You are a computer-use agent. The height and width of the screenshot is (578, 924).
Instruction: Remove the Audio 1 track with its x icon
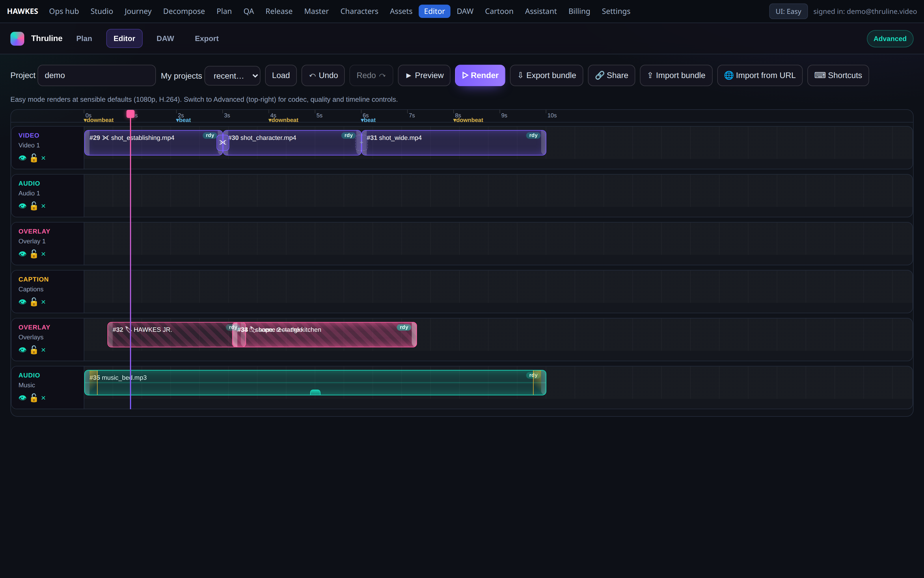(x=43, y=206)
